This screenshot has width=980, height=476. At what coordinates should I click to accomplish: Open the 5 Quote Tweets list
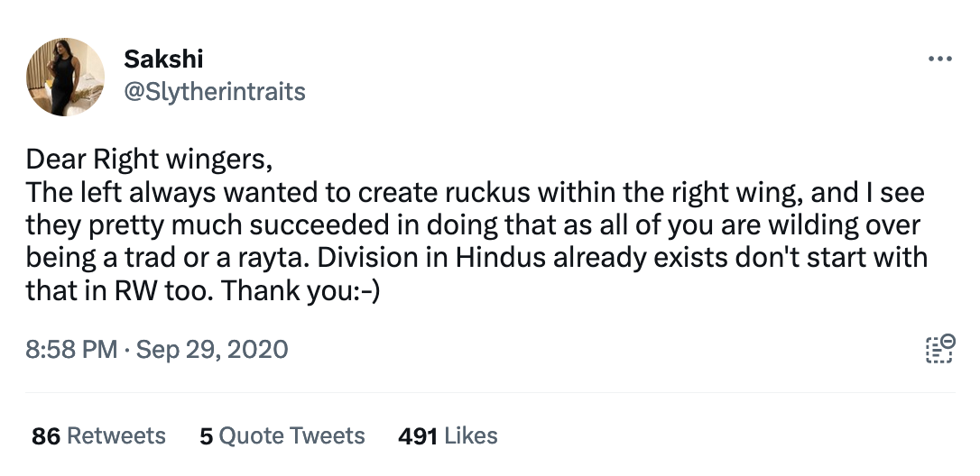(x=282, y=436)
